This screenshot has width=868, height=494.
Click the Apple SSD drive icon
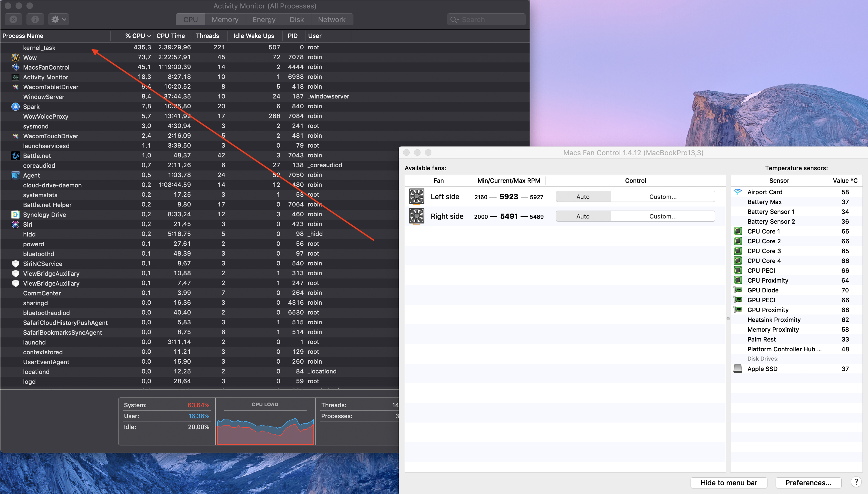(x=738, y=369)
